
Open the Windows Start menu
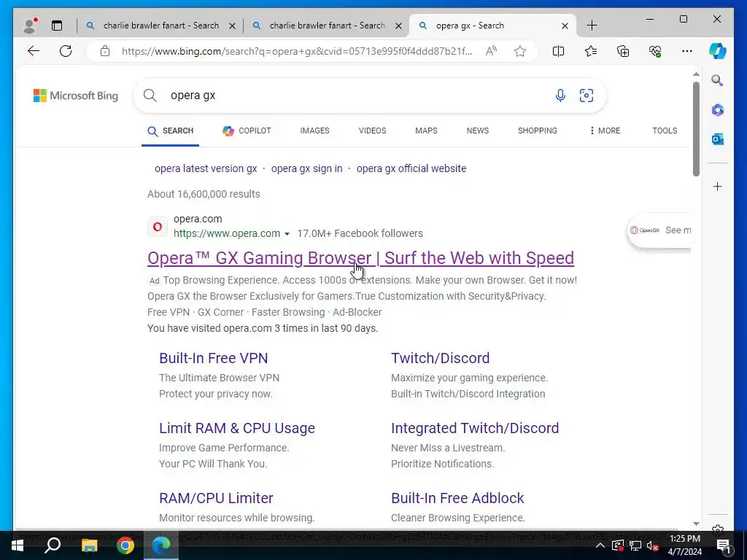(18, 545)
